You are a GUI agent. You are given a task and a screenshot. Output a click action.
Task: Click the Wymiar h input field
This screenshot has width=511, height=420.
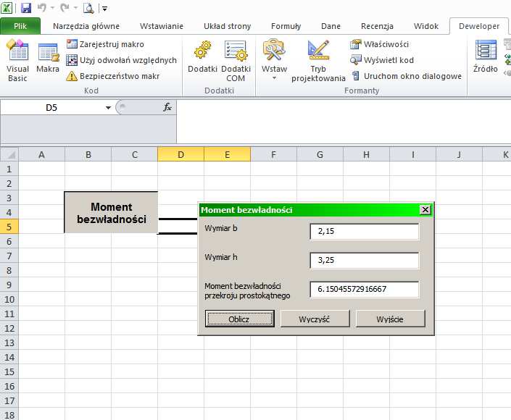click(365, 261)
